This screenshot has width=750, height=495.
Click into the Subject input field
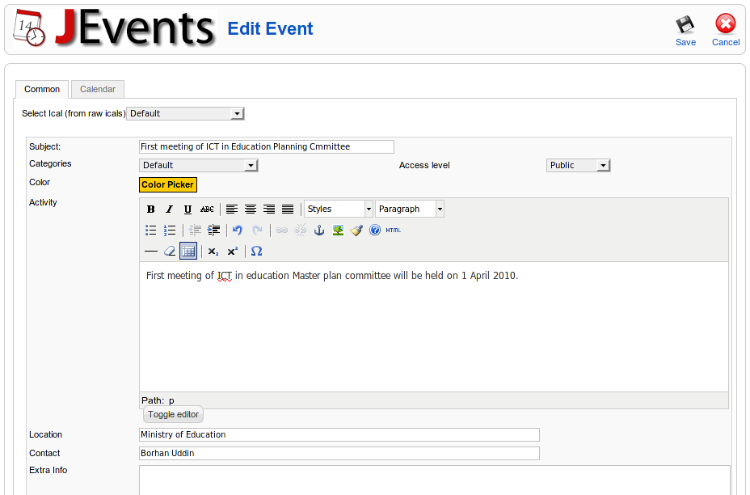pos(266,147)
